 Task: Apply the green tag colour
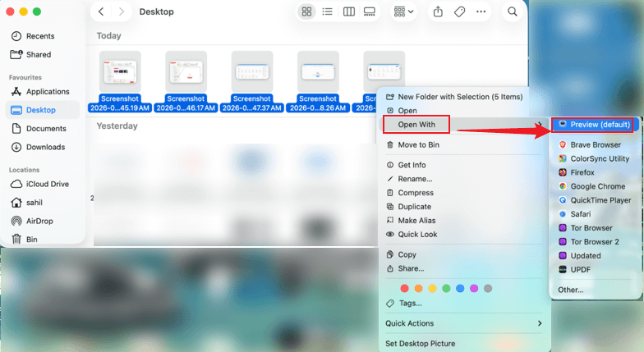click(x=446, y=289)
